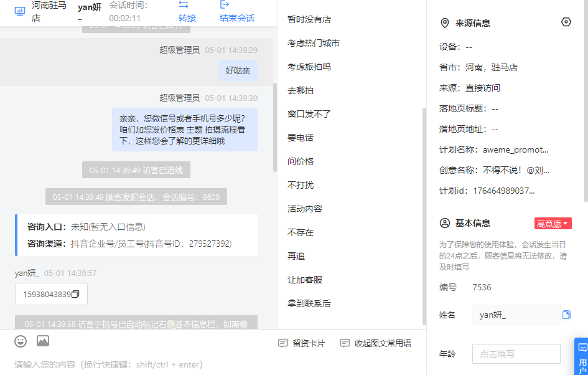
Task: Choose the 问价格 quick phrase
Action: coord(301,161)
